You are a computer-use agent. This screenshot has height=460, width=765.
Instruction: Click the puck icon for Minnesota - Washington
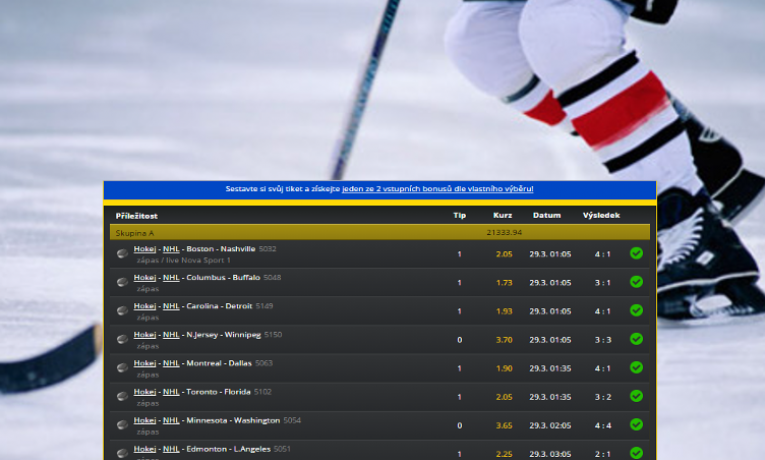pyautogui.click(x=122, y=425)
